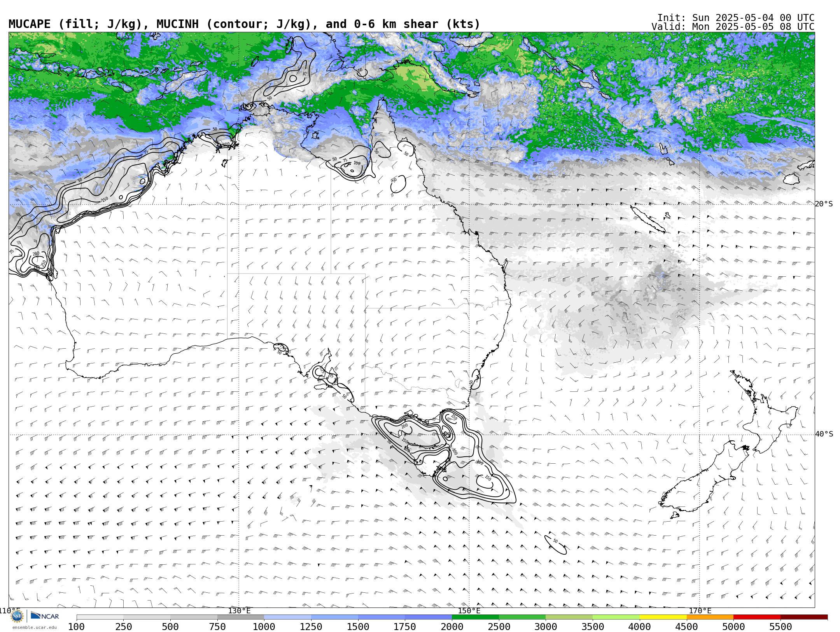The width and height of the screenshot is (840, 632).
Task: Select the medium green 2500–3000 colorbar swatch
Action: [x=522, y=617]
